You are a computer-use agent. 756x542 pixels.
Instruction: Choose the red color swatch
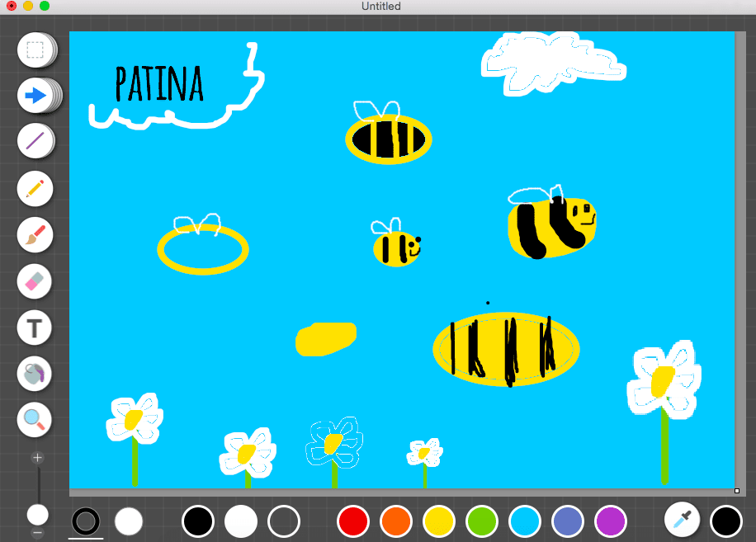point(353,521)
